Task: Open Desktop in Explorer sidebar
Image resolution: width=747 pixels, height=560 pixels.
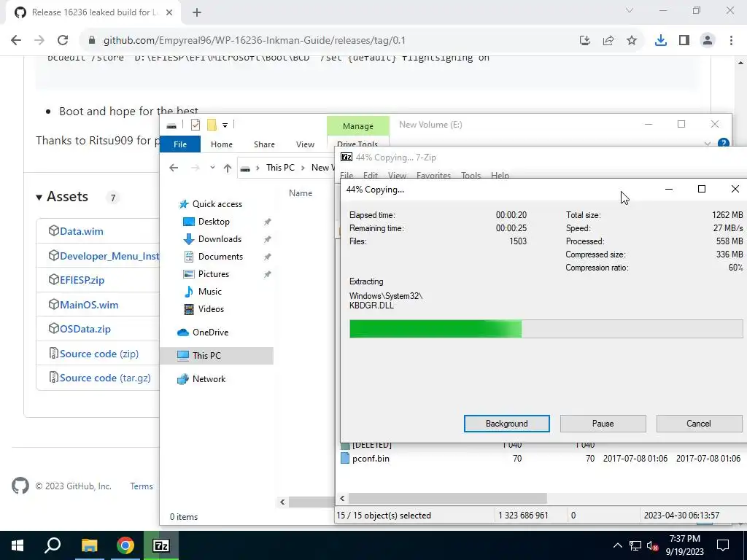Action: pos(214,222)
